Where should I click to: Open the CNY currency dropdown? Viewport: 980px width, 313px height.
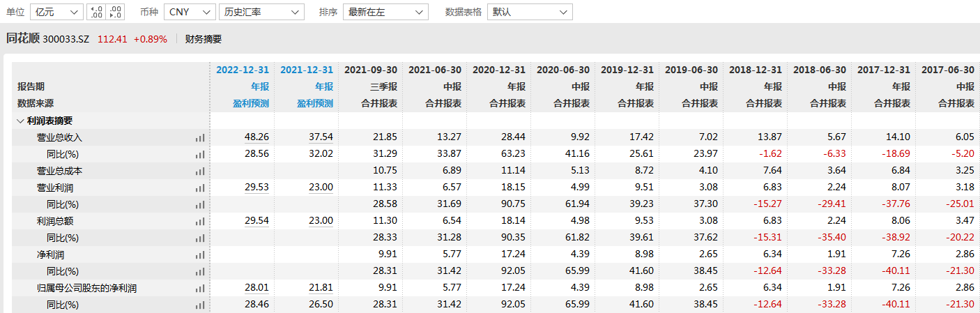click(190, 12)
